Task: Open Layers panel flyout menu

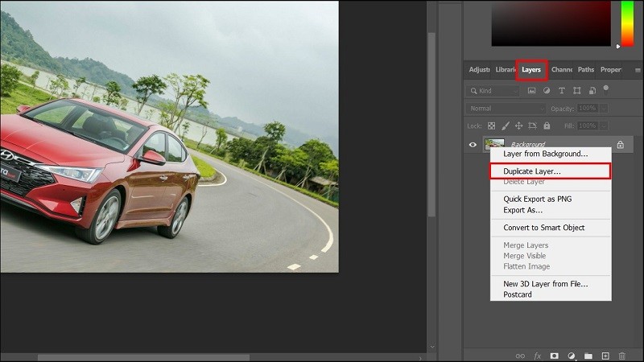Action: click(638, 70)
